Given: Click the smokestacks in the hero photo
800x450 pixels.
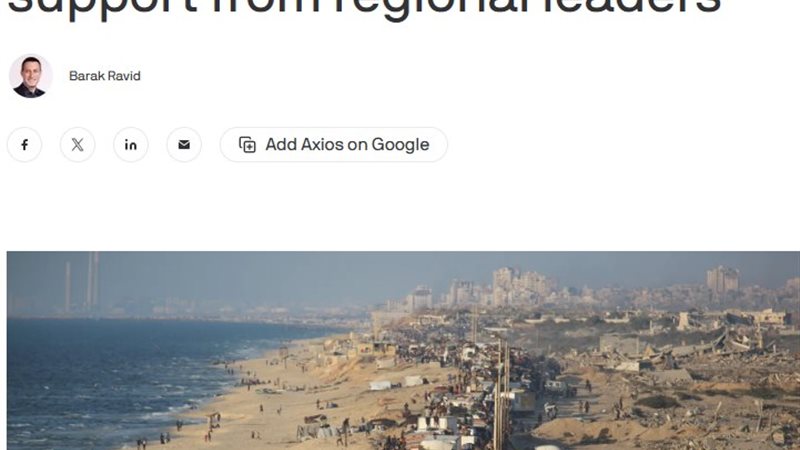Looking at the screenshot, I should 82,281.
